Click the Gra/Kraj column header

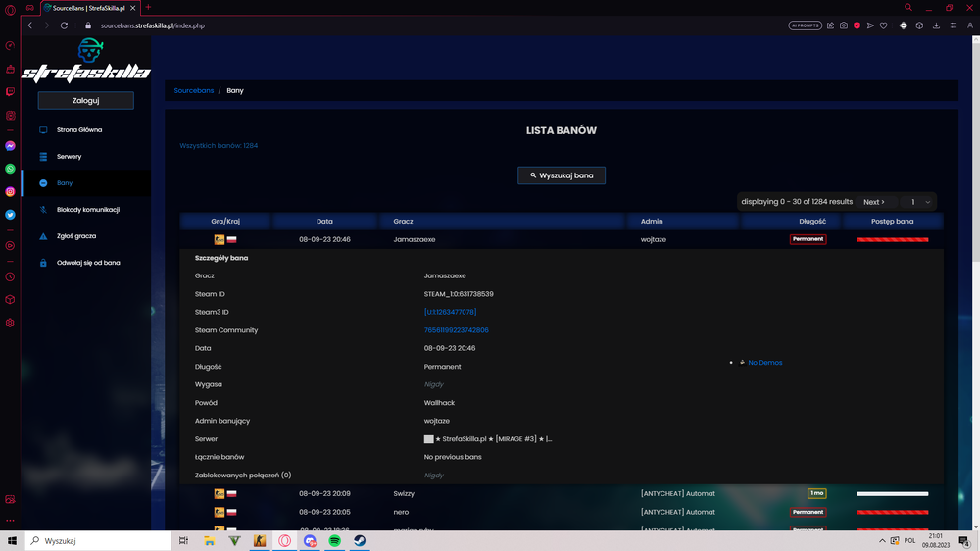tap(225, 222)
